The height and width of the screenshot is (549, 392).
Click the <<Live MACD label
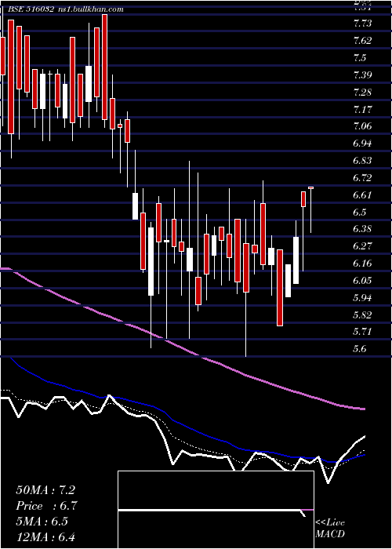330,528
